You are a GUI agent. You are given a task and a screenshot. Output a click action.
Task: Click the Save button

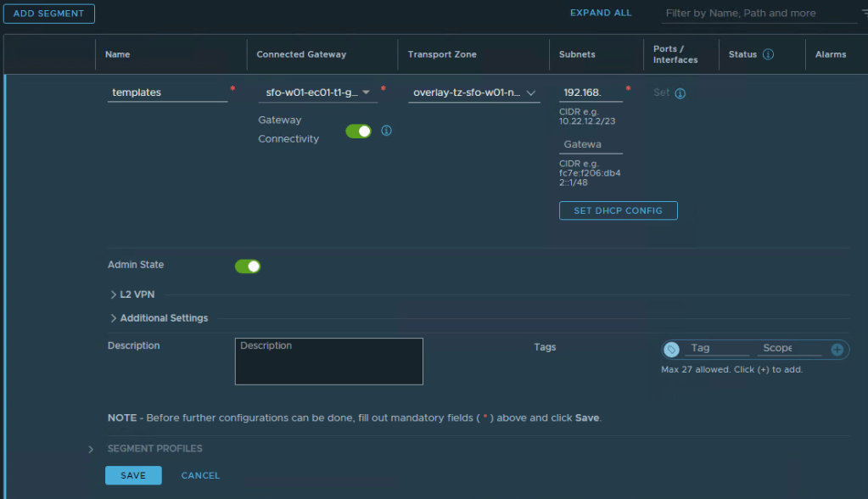(x=133, y=475)
